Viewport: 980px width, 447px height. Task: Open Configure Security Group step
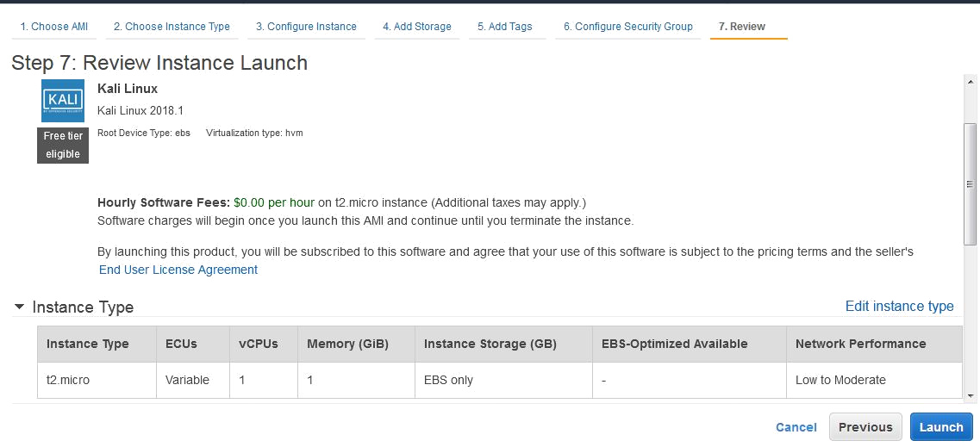(x=628, y=27)
